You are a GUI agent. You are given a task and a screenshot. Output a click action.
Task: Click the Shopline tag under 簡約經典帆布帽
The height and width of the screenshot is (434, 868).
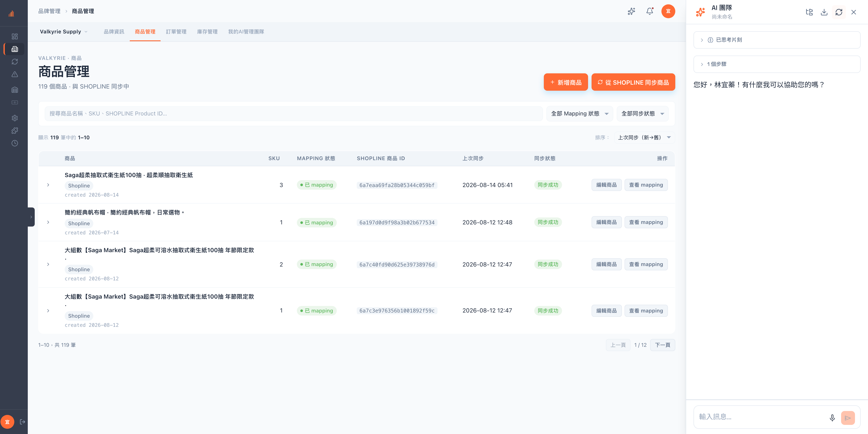pyautogui.click(x=79, y=224)
